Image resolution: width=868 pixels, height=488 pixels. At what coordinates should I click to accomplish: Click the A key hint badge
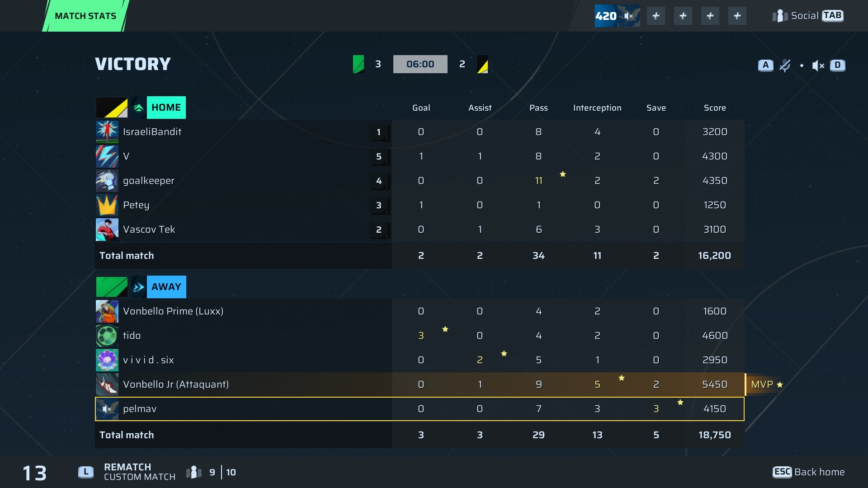click(x=765, y=65)
